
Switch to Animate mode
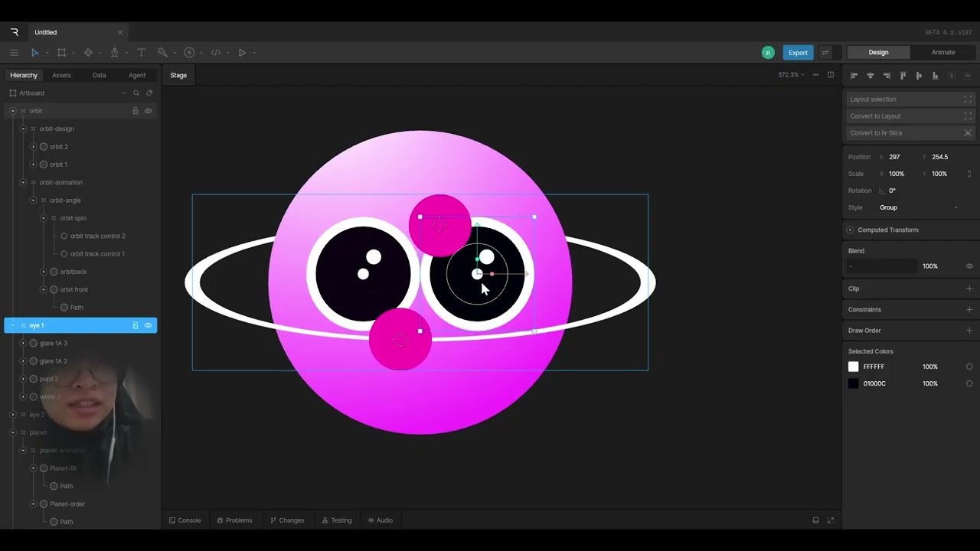point(943,53)
